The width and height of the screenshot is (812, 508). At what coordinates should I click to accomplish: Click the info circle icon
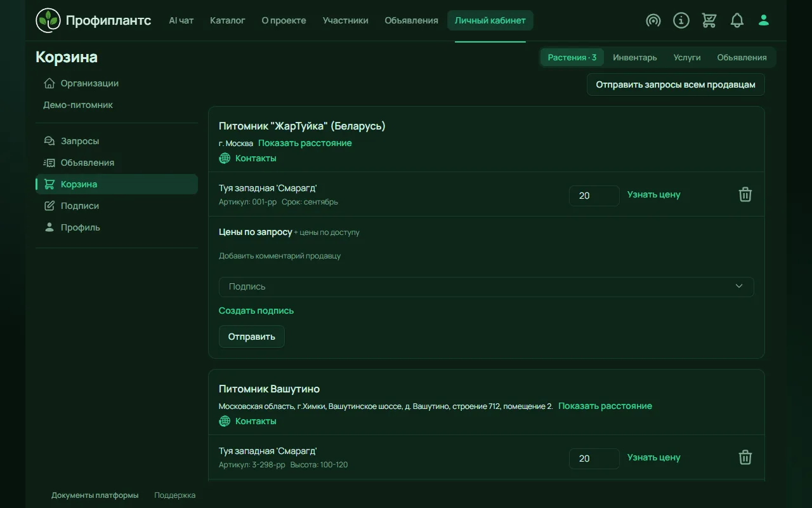(x=681, y=20)
